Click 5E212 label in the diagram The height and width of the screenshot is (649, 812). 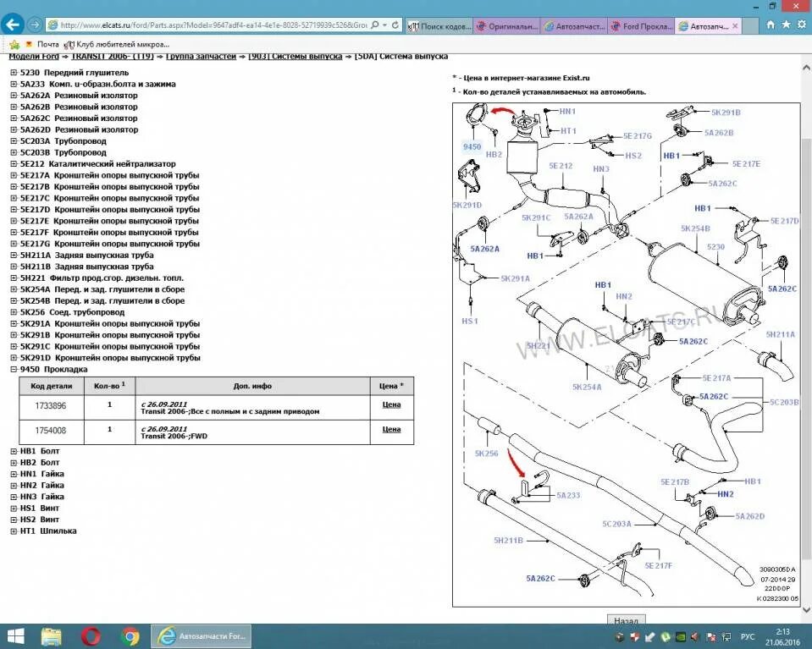tap(561, 166)
